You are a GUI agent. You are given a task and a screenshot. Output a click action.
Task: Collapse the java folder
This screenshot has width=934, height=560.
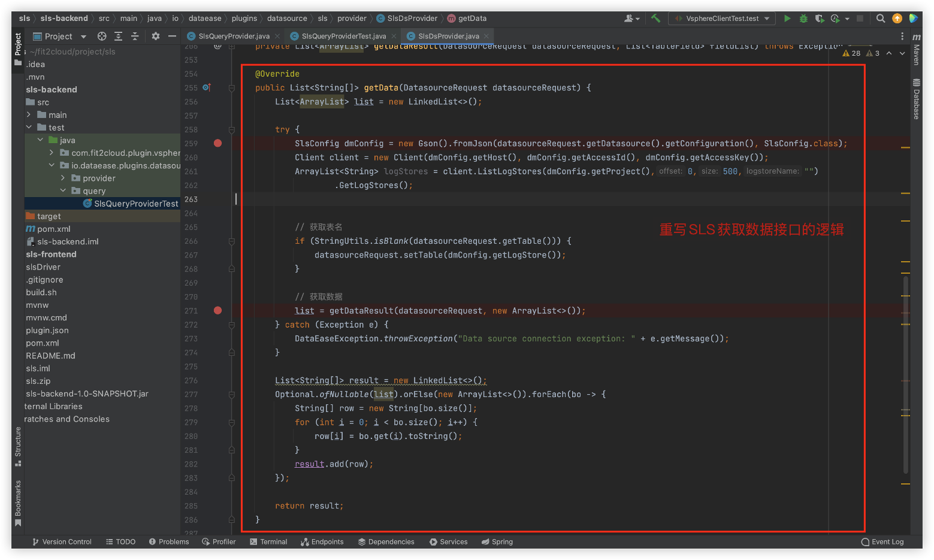tap(40, 140)
